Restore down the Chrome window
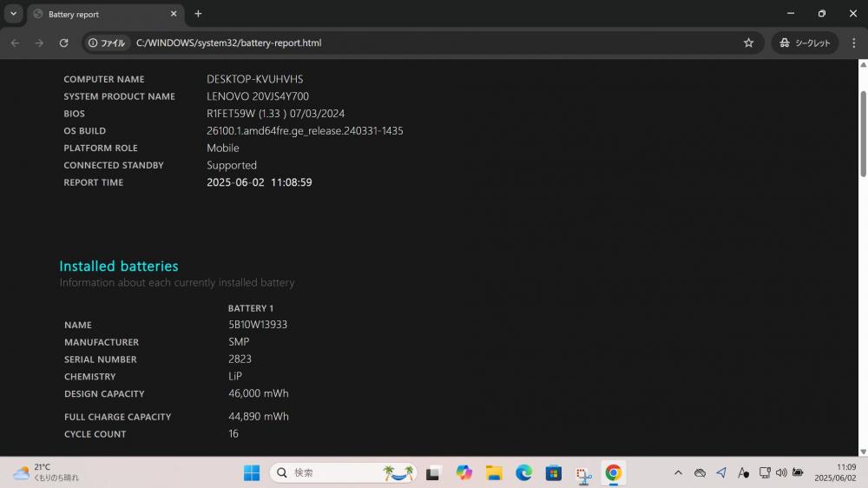The image size is (868, 488). 821,13
